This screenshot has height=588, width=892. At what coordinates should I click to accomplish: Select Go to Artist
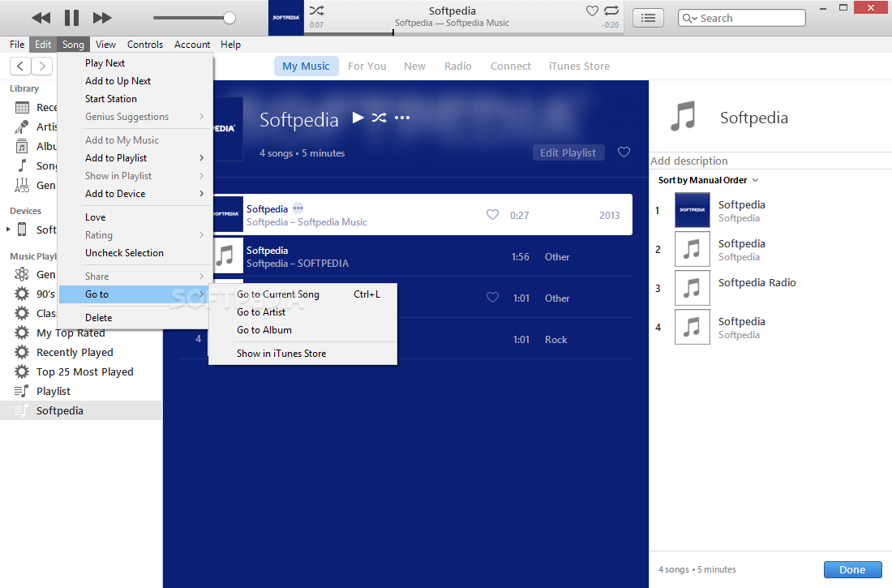[302, 312]
